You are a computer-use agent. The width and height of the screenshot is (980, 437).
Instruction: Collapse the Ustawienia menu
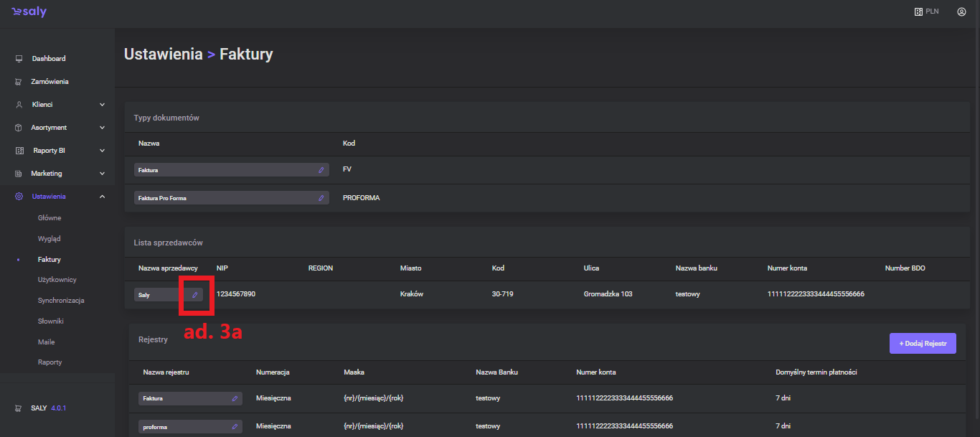click(x=102, y=197)
